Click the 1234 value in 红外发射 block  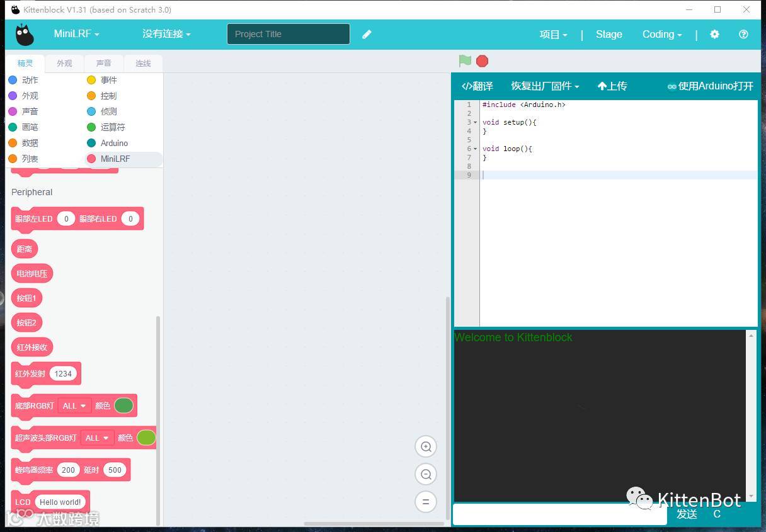point(63,373)
